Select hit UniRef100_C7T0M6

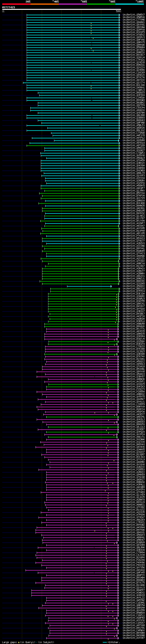134,20
